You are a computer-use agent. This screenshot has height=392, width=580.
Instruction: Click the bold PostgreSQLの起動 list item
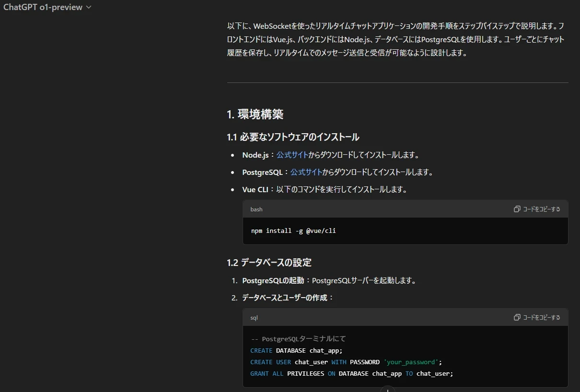pyautogui.click(x=273, y=280)
